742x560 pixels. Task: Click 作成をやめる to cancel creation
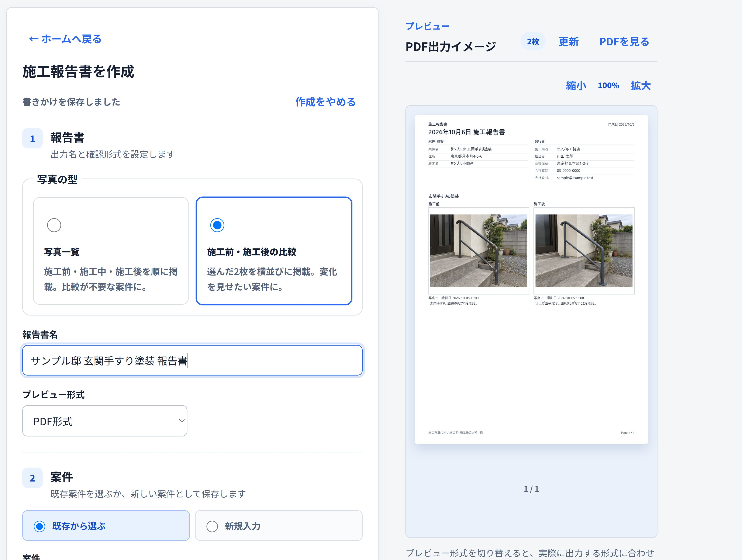tap(325, 102)
